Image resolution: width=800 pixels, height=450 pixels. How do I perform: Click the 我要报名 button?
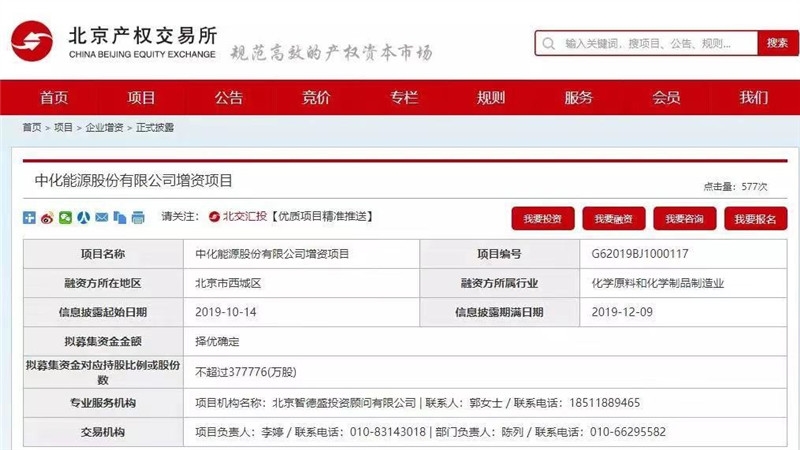point(755,219)
